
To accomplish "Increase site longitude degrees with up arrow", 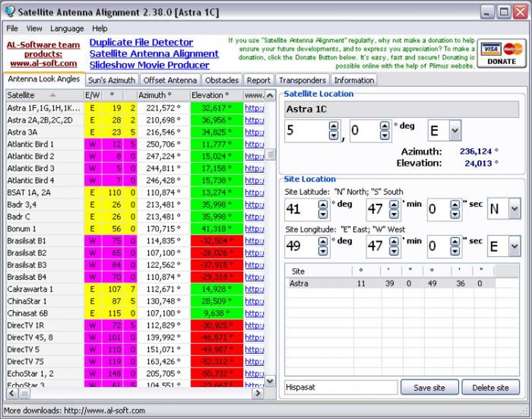I will (x=323, y=242).
